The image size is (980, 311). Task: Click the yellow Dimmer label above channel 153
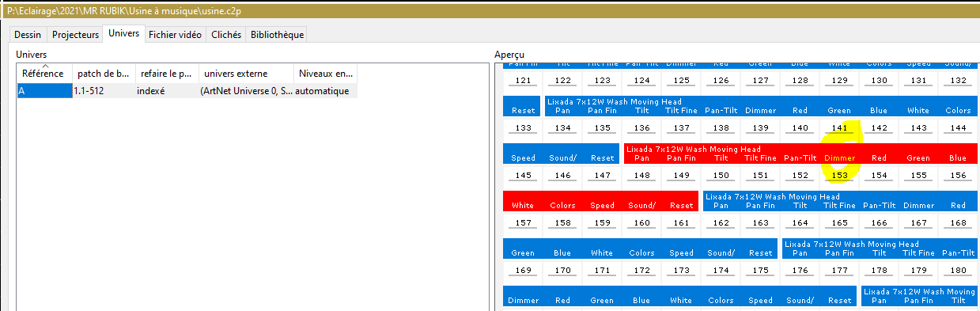[839, 157]
